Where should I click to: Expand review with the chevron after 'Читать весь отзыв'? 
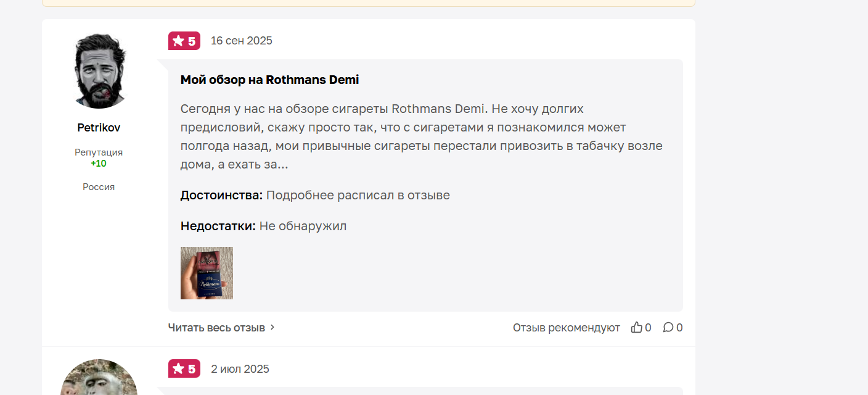click(x=272, y=328)
